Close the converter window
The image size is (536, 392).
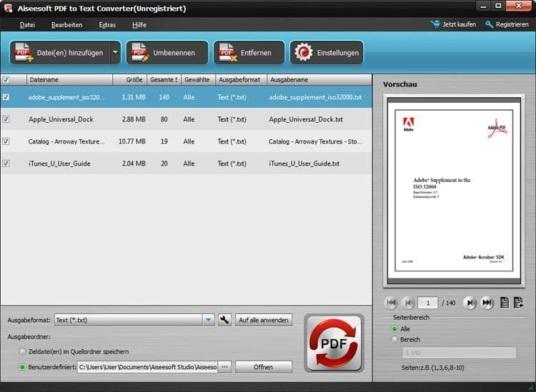(519, 6)
